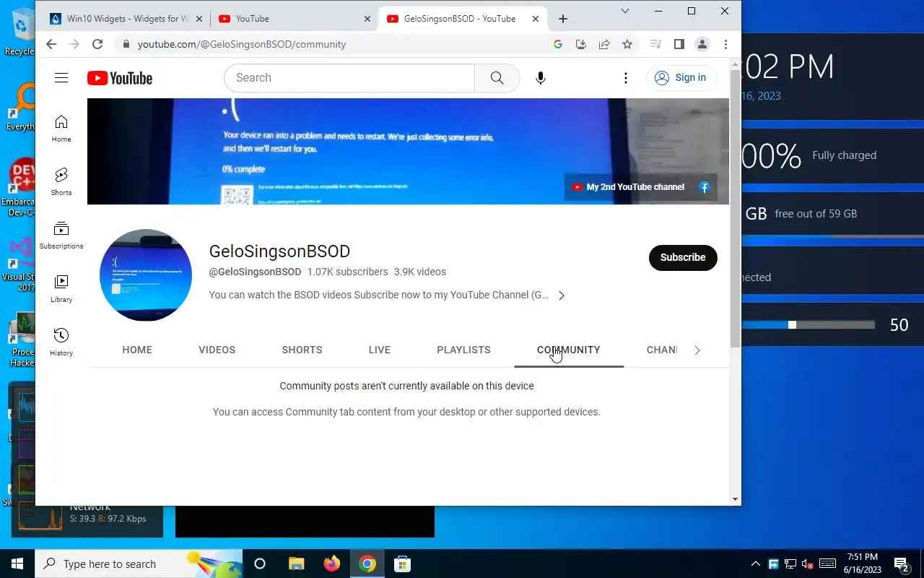
Task: Open the channel HOME tab
Action: coord(137,350)
